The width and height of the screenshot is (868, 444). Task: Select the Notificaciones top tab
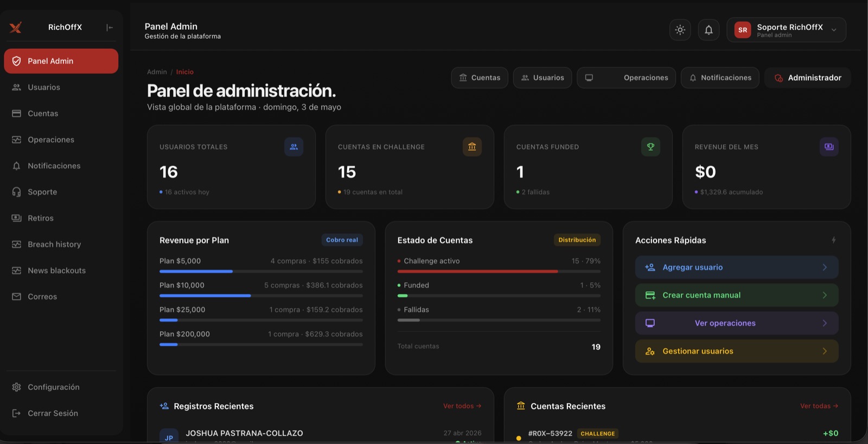[720, 78]
